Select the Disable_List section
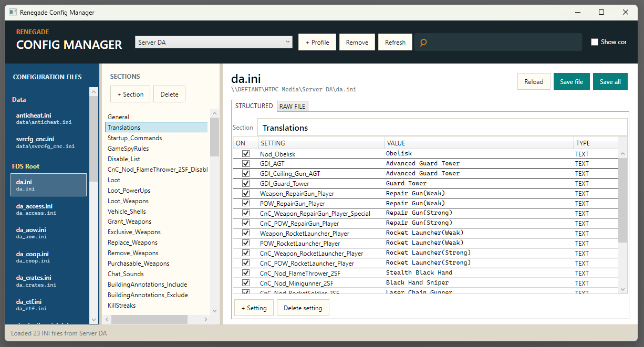 click(x=157, y=159)
